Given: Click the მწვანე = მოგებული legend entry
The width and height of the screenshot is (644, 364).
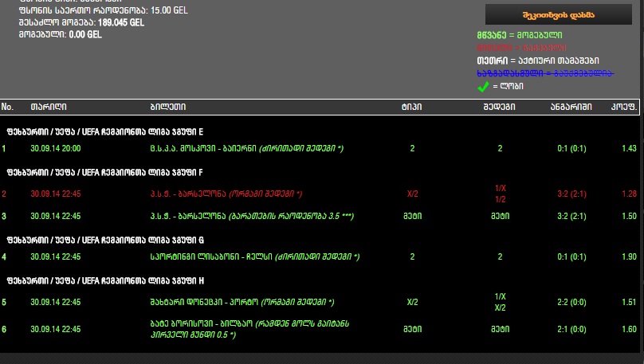Looking at the screenshot, I should tap(520, 35).
